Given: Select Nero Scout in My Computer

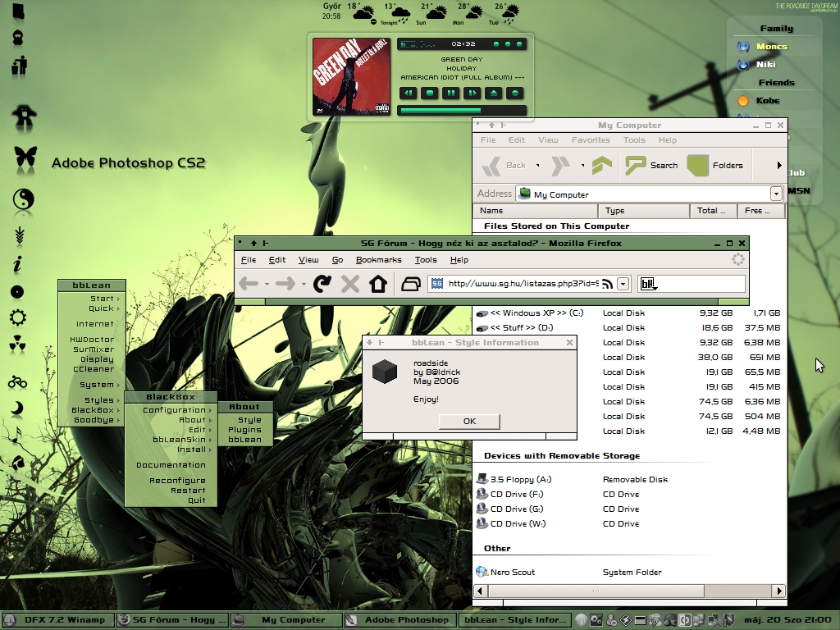Looking at the screenshot, I should coord(505,572).
